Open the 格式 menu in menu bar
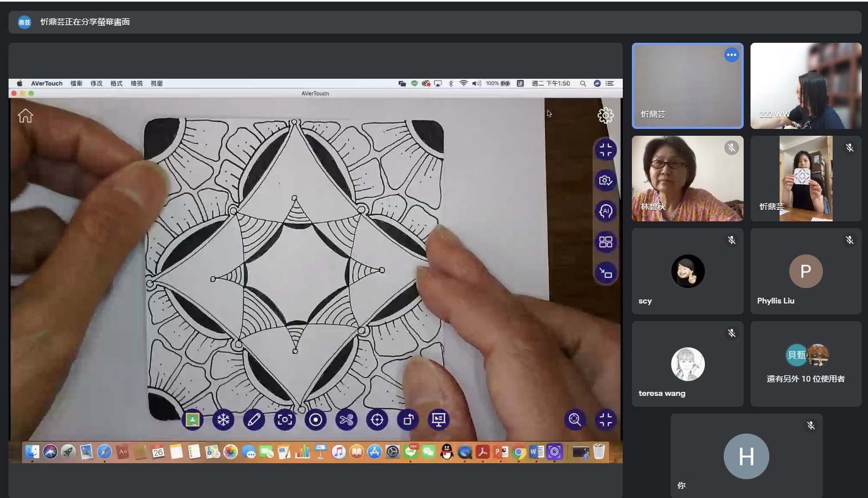 pos(116,83)
